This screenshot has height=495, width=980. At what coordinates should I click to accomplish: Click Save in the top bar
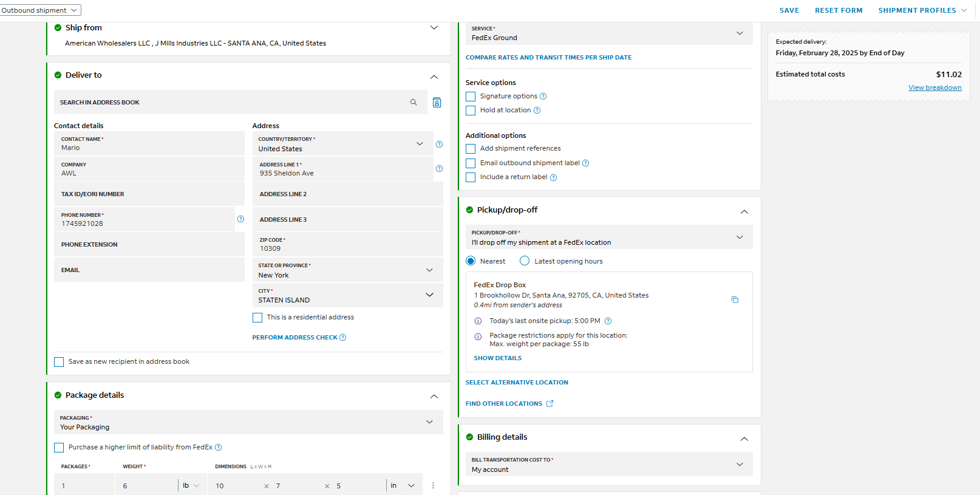pos(789,10)
